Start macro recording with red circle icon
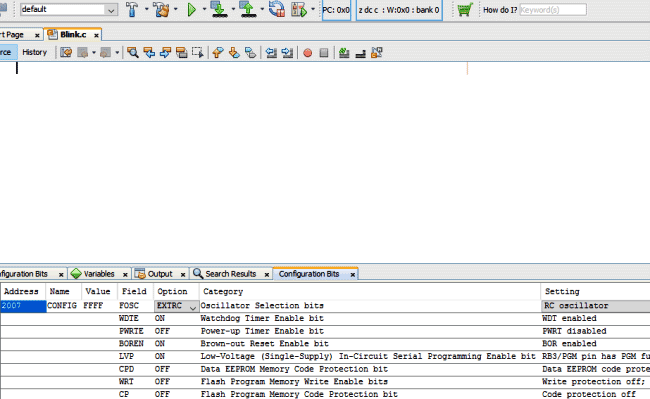The image size is (650, 399). [x=308, y=53]
